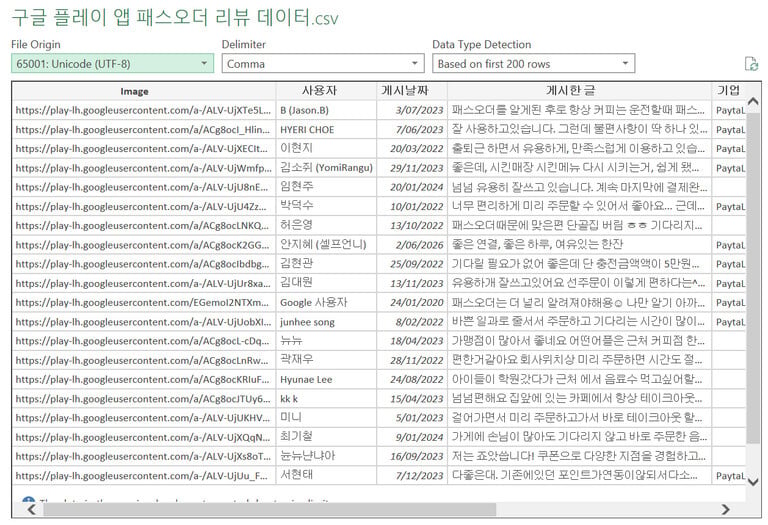Open the Delimiter dropdown set to Comma
This screenshot has height=525, width=768.
[323, 64]
